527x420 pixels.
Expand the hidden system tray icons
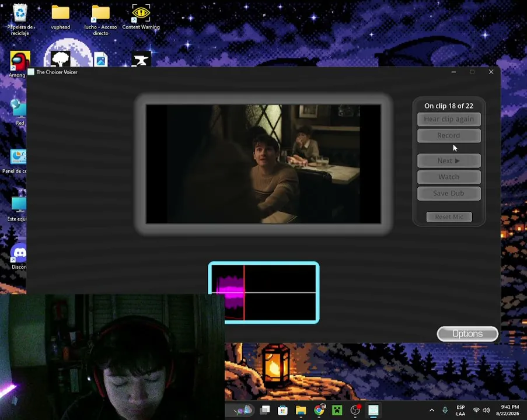pos(432,410)
